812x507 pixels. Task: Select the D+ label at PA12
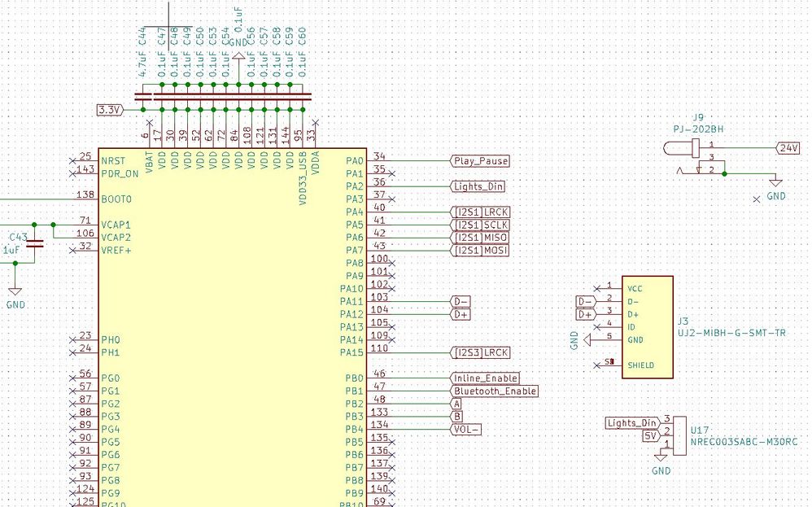[x=461, y=314]
